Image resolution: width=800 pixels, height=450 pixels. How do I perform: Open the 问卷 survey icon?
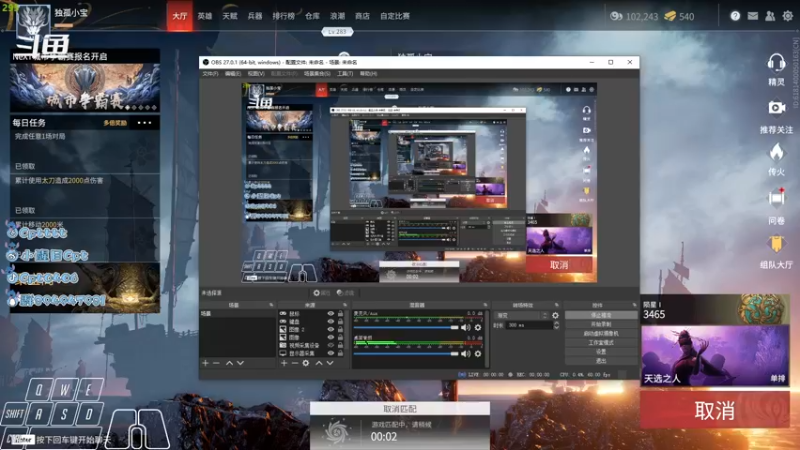tap(776, 198)
